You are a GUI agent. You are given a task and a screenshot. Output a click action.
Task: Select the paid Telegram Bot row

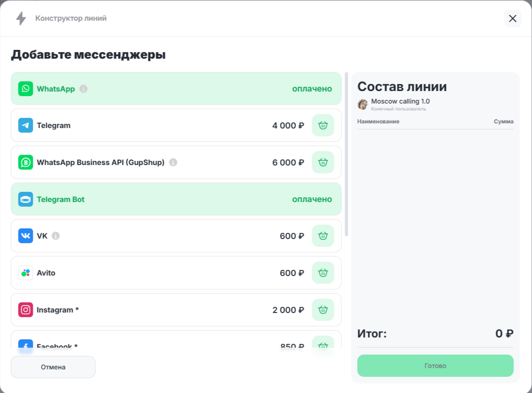176,199
